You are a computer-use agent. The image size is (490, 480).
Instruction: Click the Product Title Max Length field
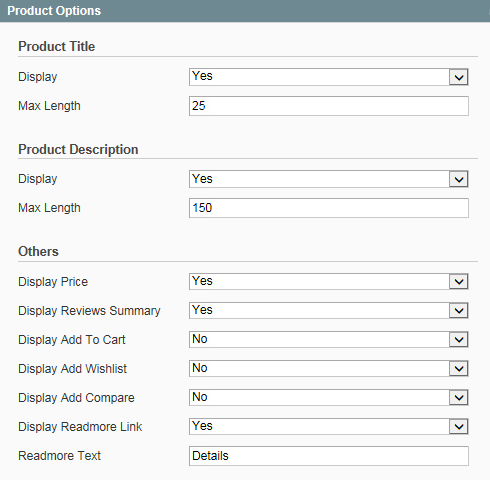click(329, 106)
